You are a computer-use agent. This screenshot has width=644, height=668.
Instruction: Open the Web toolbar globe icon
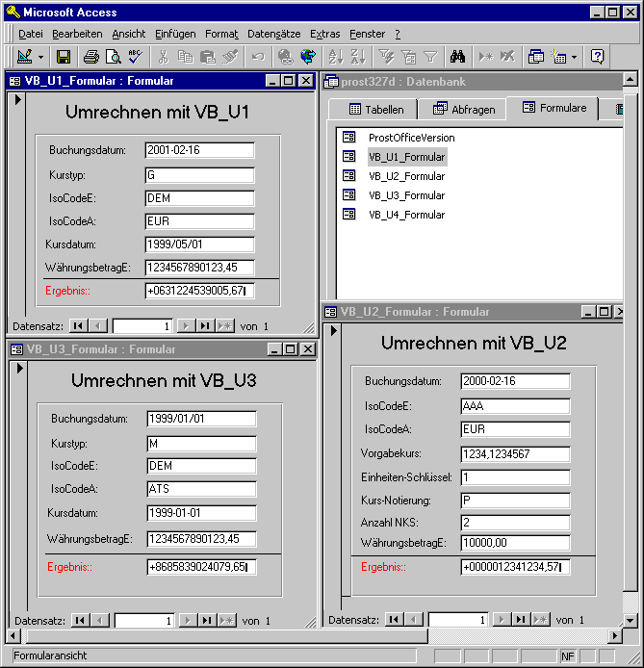308,57
